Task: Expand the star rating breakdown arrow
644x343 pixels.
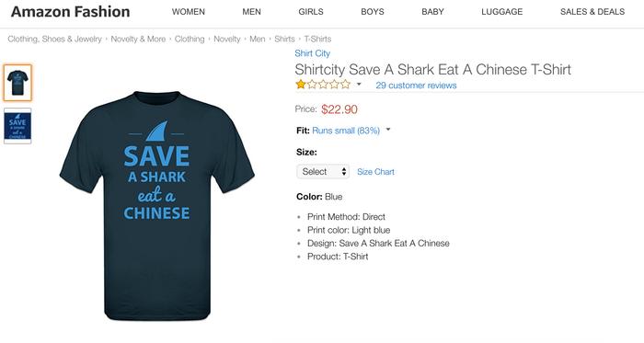Action: tap(359, 85)
